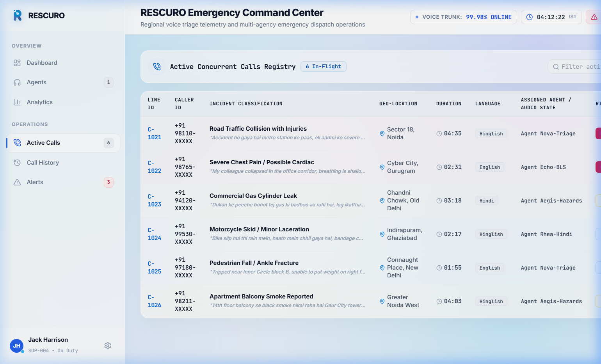
Task: Open line ID C-1022
Action: pyautogui.click(x=155, y=167)
